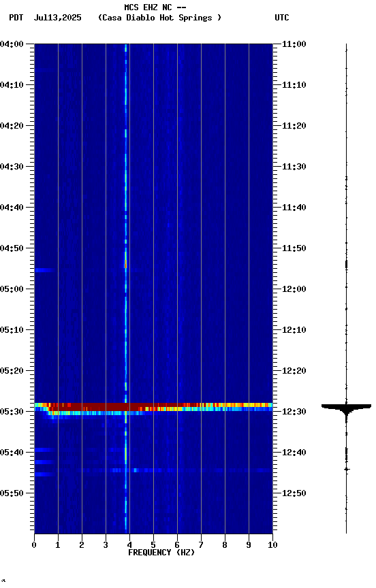Click the 11:40 UTC time label
The width and height of the screenshot is (376, 588).
point(294,208)
